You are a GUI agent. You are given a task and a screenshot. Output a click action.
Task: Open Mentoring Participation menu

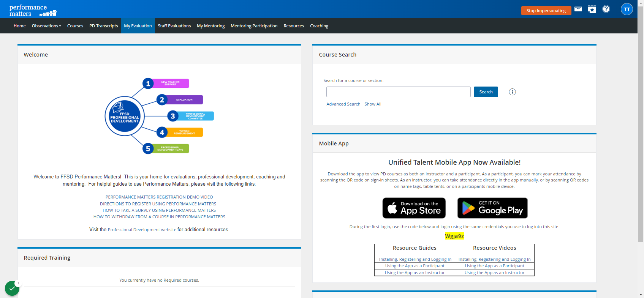point(254,26)
